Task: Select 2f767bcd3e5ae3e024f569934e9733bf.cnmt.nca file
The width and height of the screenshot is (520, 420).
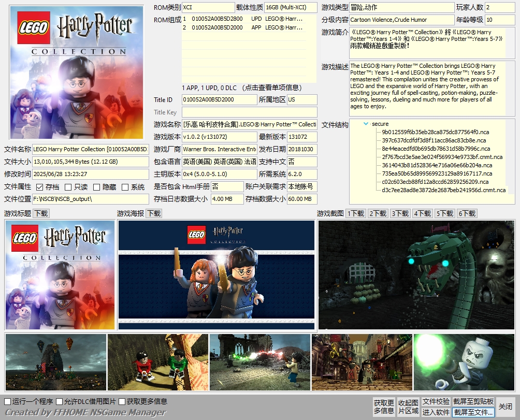Action: 442,157
